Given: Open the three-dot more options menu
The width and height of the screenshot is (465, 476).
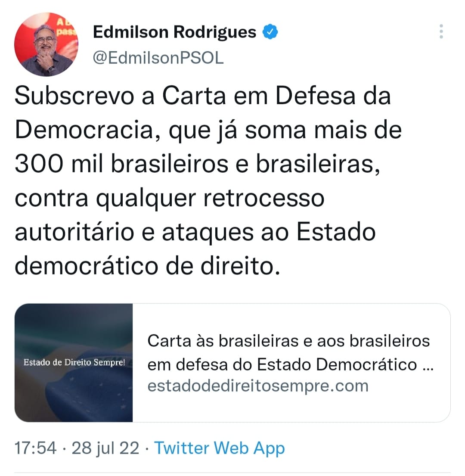Looking at the screenshot, I should [x=441, y=31].
